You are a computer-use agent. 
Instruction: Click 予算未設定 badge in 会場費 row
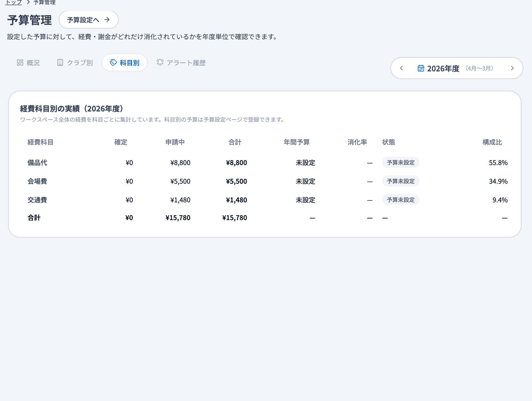[x=401, y=181]
